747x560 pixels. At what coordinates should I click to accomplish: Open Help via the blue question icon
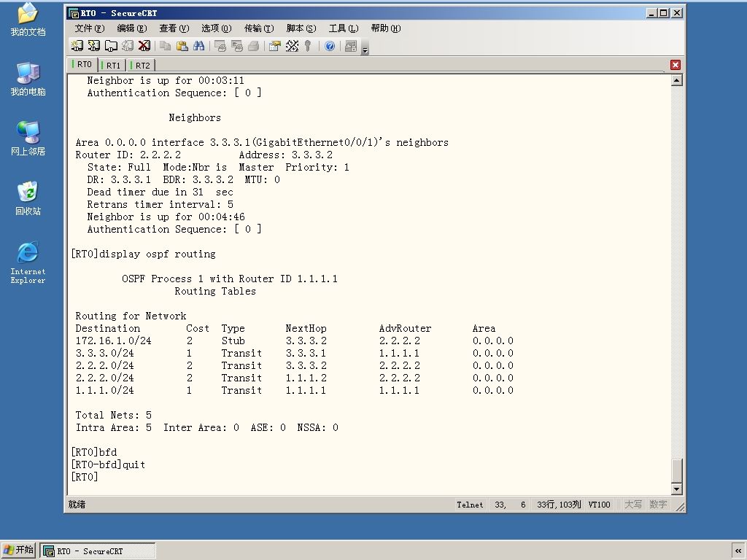click(330, 46)
